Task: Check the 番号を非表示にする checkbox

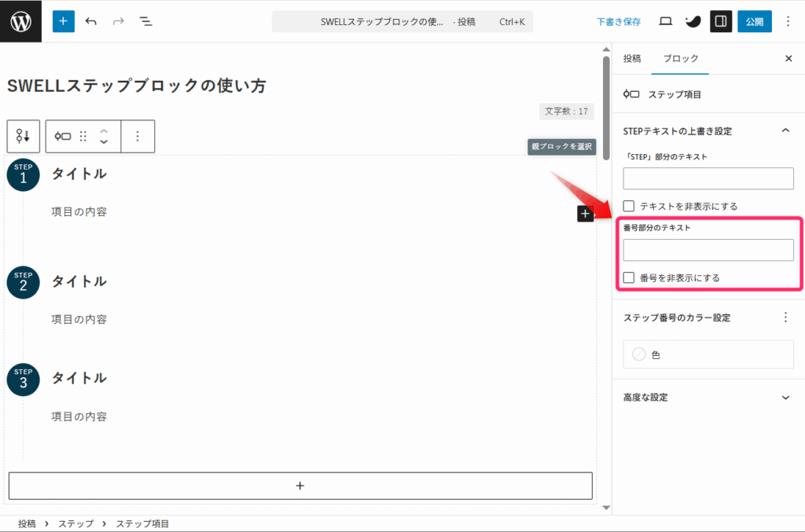Action: tap(629, 277)
